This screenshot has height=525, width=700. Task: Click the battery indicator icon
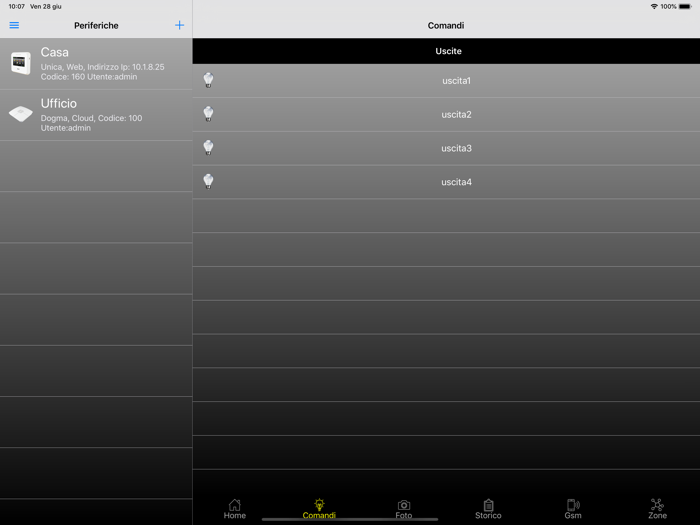(685, 6)
